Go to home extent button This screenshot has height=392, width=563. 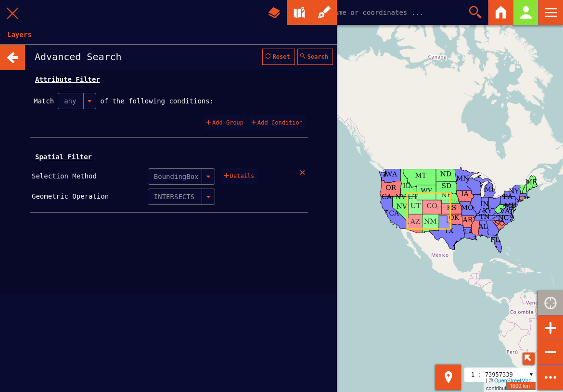point(501,13)
